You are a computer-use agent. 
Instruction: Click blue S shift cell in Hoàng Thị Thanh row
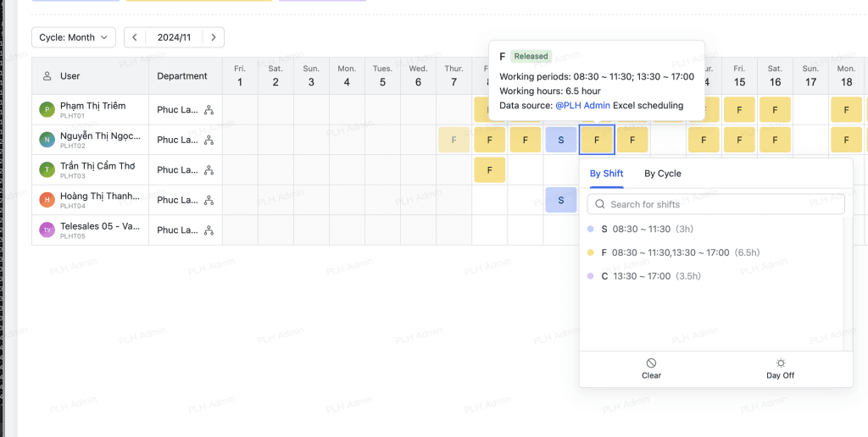[560, 201]
